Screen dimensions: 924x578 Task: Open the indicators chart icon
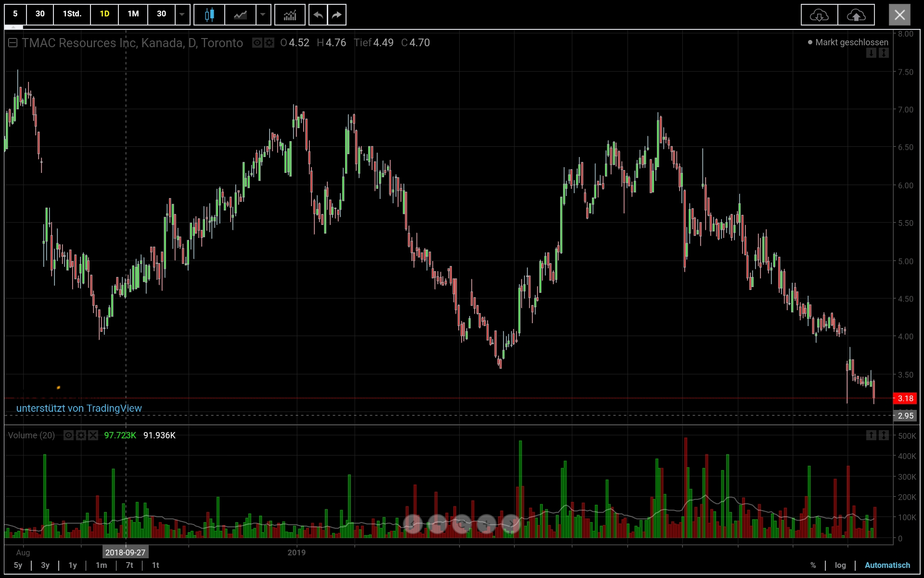coord(290,14)
